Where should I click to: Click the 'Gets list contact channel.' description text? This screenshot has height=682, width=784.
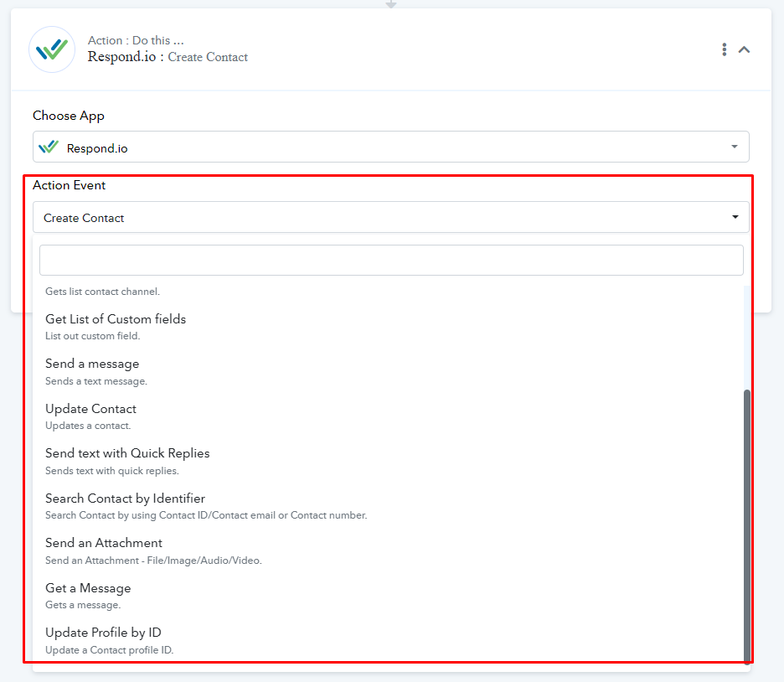[102, 292]
